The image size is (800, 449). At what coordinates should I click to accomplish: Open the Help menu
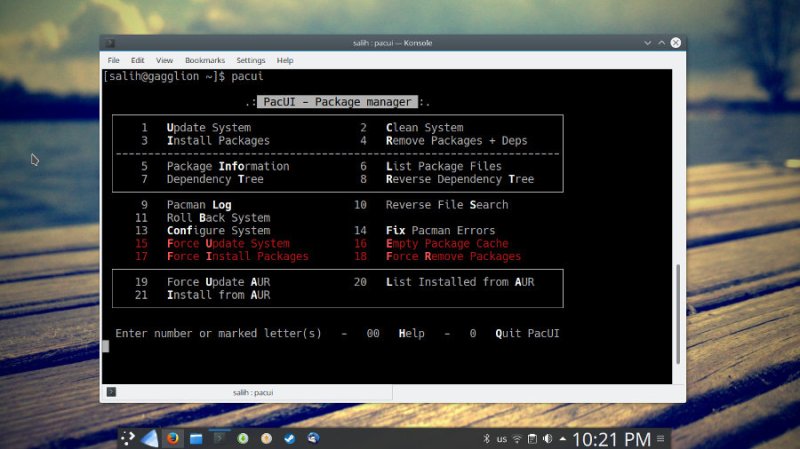tap(285, 60)
